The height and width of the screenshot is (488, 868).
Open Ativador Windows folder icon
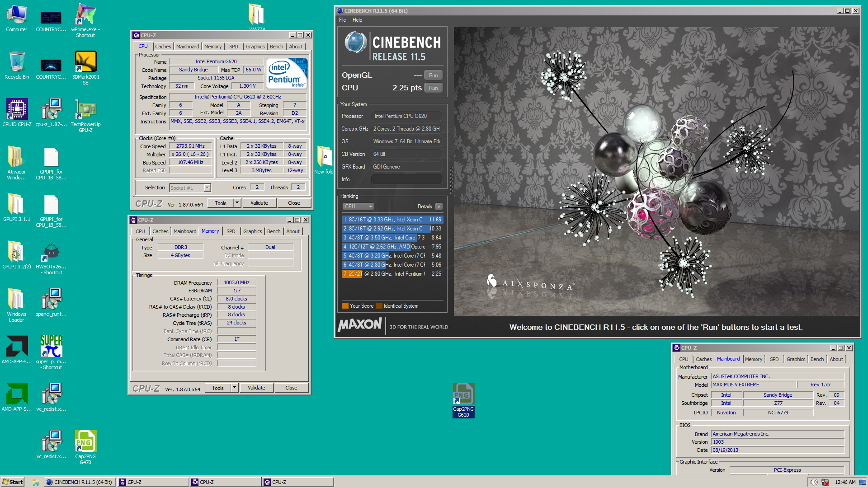point(17,163)
